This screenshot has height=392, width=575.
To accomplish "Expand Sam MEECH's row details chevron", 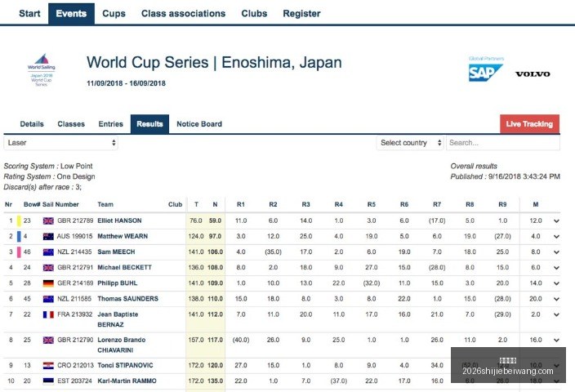I will coord(556,252).
